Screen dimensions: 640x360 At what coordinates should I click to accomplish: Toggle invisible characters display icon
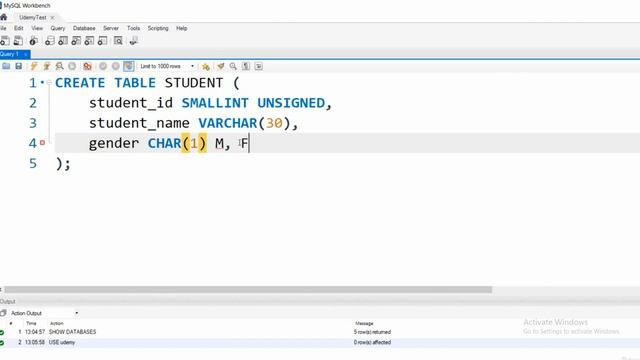click(x=246, y=66)
